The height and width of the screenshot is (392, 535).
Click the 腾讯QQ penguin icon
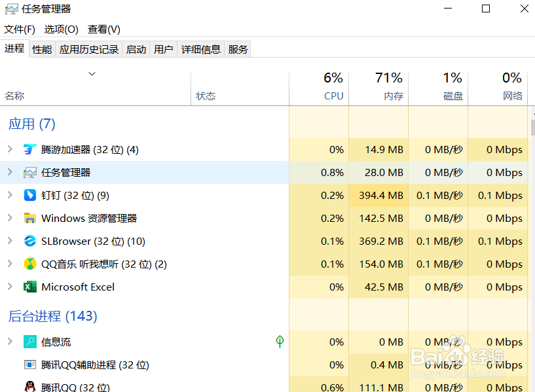coord(29,387)
